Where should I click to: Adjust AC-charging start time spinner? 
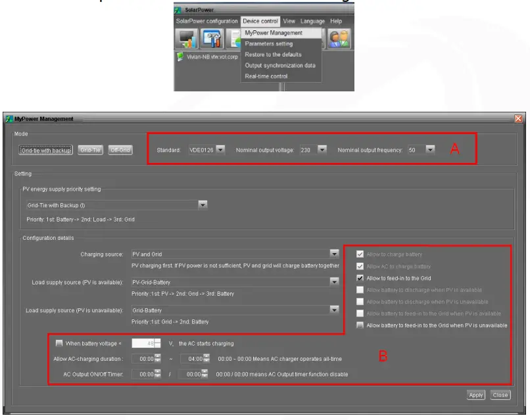158,359
